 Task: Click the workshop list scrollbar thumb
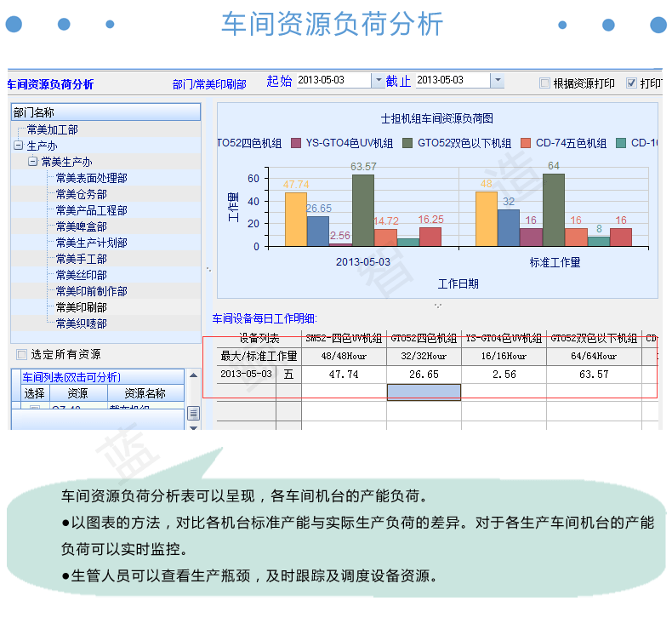193,414
